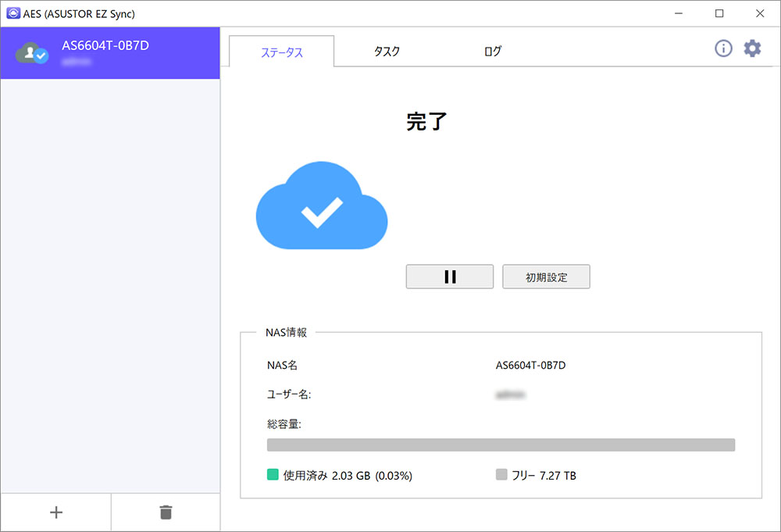Click the NAS名 value AS6604T-0B7D
Viewport: 781px width, 532px height.
tap(530, 365)
